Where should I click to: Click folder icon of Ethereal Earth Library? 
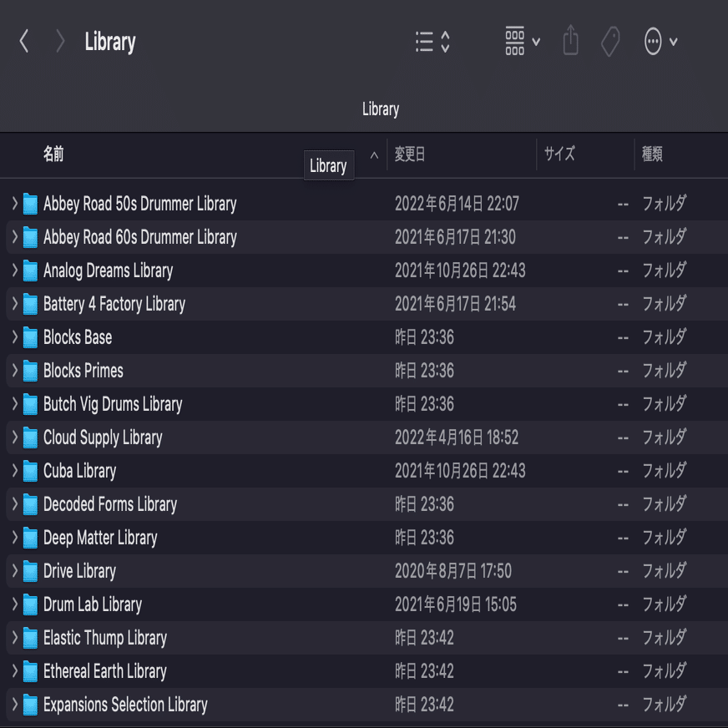[x=30, y=672]
